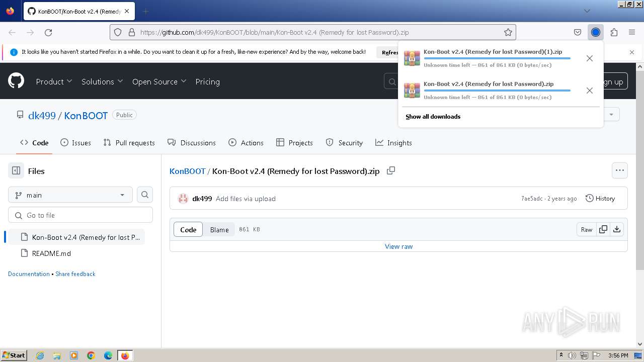Click the Raw button
This screenshot has height=362, width=644.
pos(587,229)
